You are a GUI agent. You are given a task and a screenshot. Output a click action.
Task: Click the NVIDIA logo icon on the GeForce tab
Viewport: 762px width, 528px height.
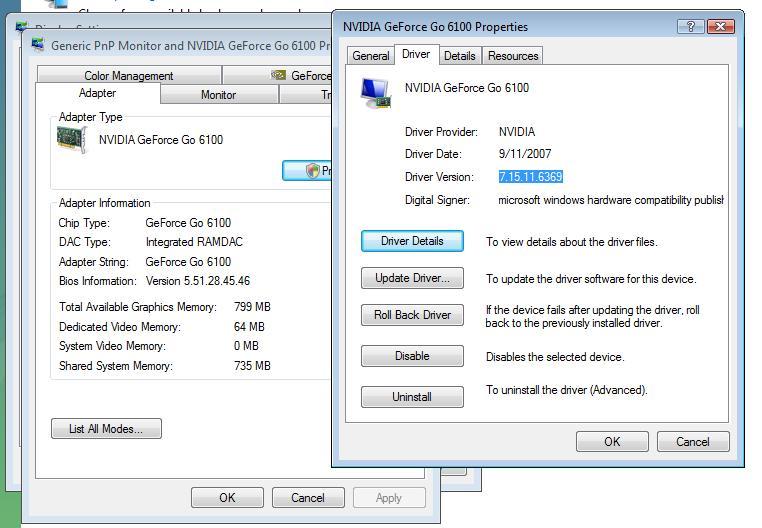tap(278, 75)
